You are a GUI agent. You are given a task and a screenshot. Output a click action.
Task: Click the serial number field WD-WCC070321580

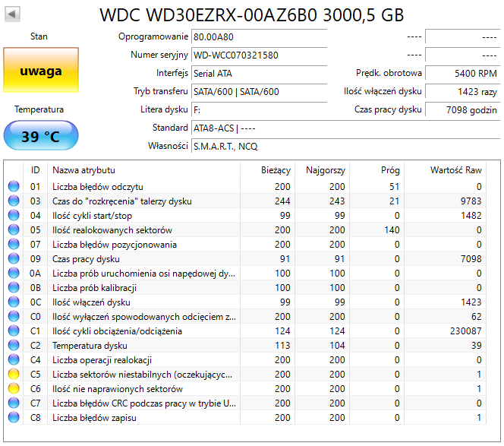coord(259,55)
